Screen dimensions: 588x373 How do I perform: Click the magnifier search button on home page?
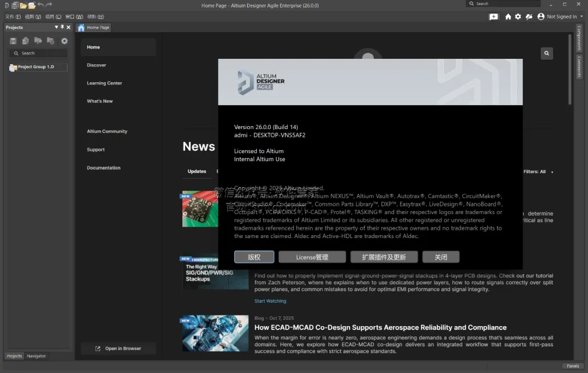[547, 53]
